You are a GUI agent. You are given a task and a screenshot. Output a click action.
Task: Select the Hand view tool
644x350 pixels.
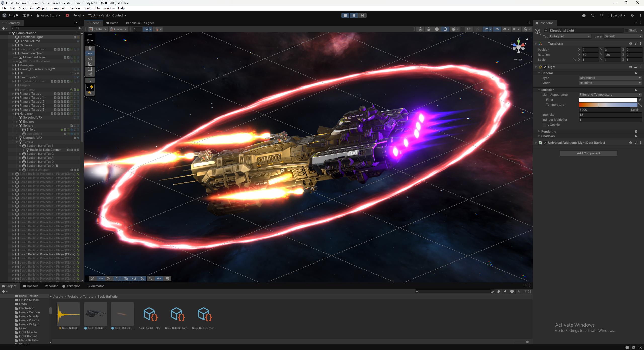point(90,48)
